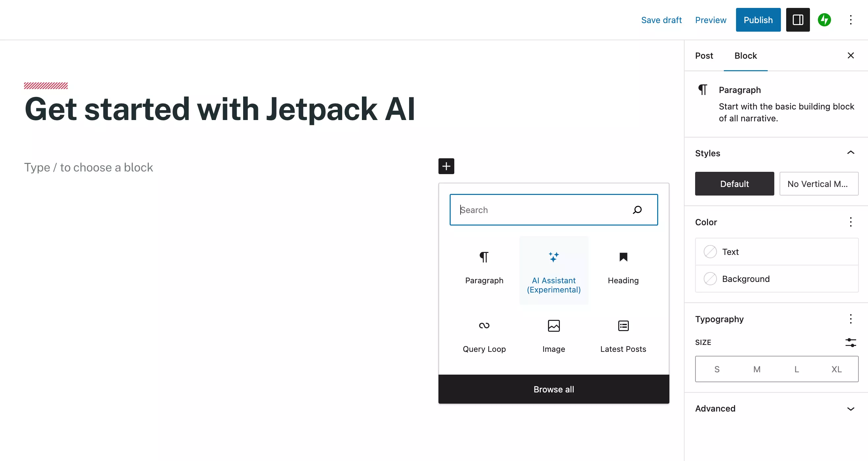The image size is (868, 461).
Task: Collapse the Styles panel
Action: point(851,153)
